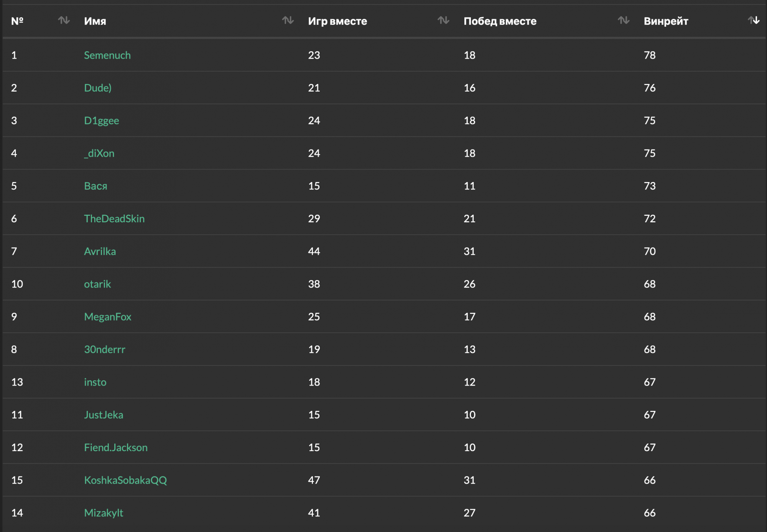Select the _diXon player link

[99, 153]
